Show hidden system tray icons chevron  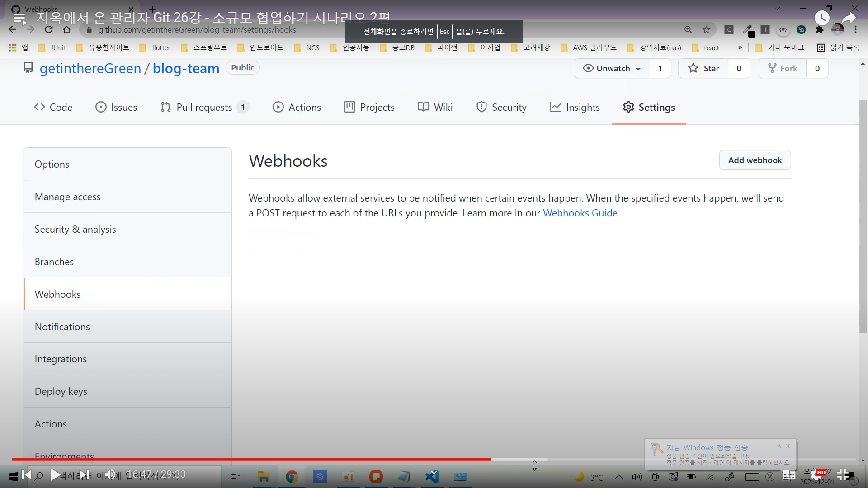coord(619,477)
